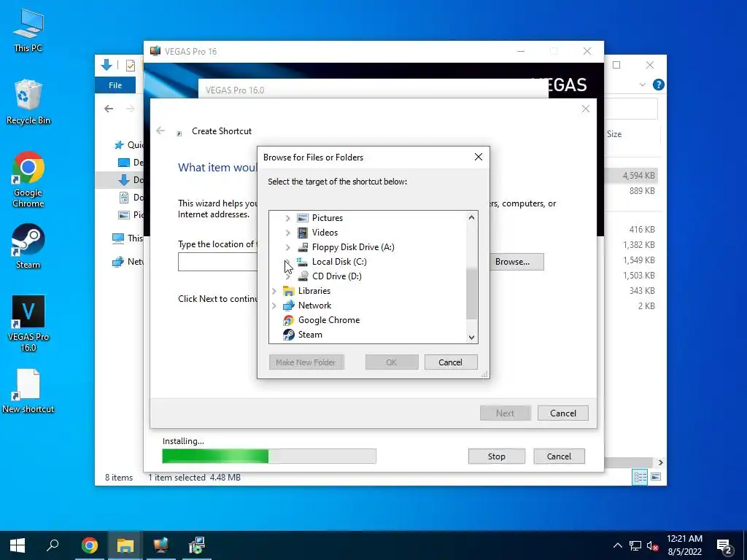The height and width of the screenshot is (560, 747).
Task: Select the New shortcut desktop icon
Action: pos(28,391)
